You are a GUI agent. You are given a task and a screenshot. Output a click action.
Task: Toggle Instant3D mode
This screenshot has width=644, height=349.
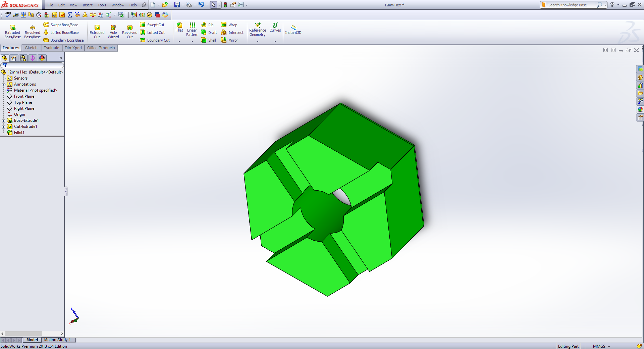pyautogui.click(x=293, y=30)
